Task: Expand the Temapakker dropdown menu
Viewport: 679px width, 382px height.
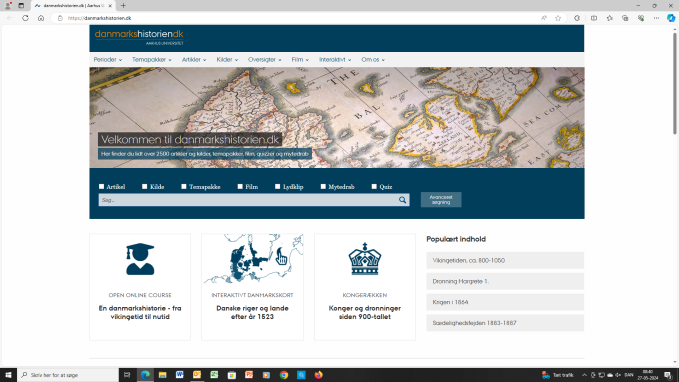Action: coord(152,60)
